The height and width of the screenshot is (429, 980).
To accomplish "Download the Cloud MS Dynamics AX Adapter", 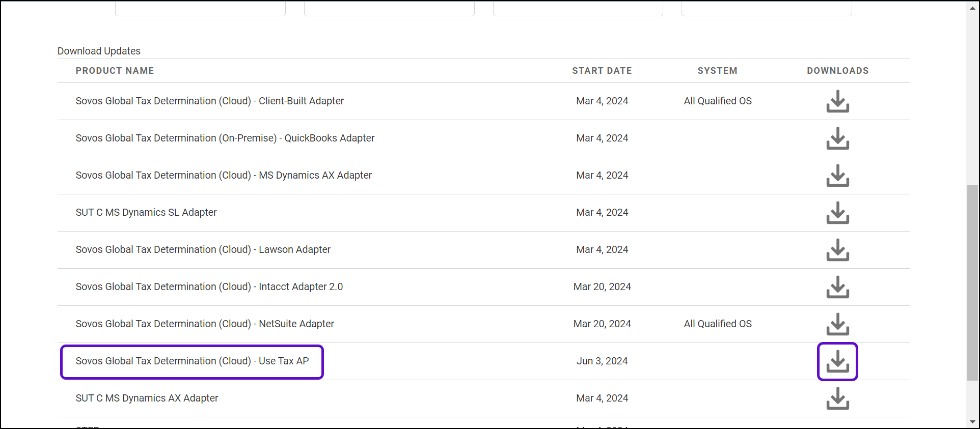I will [x=837, y=176].
